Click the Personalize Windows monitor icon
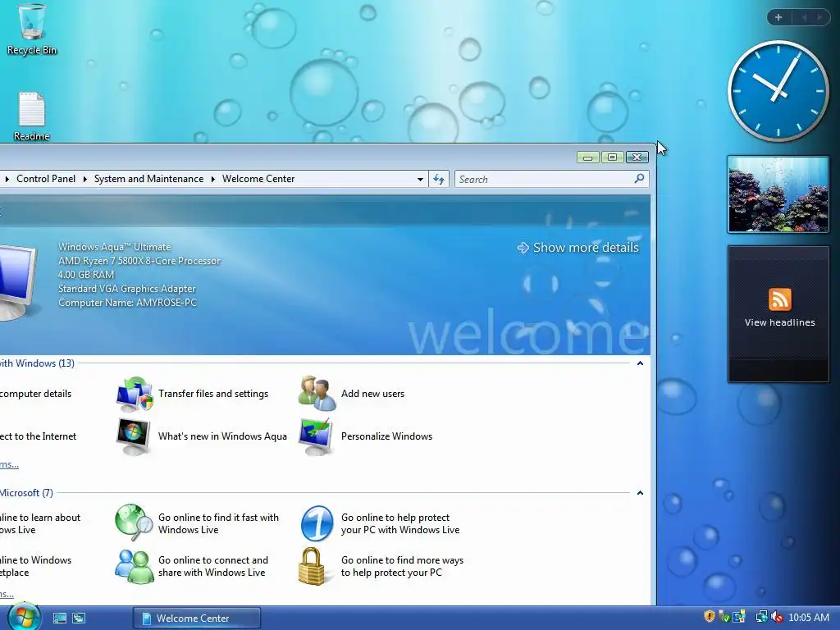840x630 pixels. (x=316, y=436)
